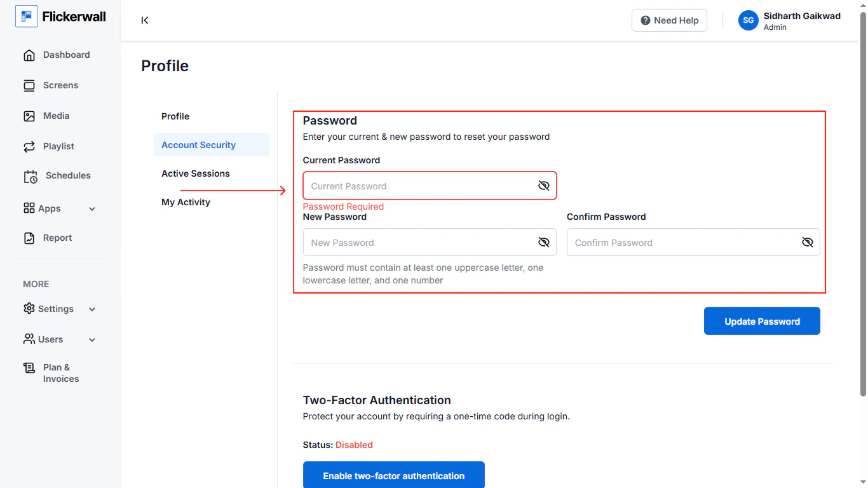Click the Screens monitor icon
Image resolution: width=868 pixels, height=488 pixels.
[x=29, y=86]
